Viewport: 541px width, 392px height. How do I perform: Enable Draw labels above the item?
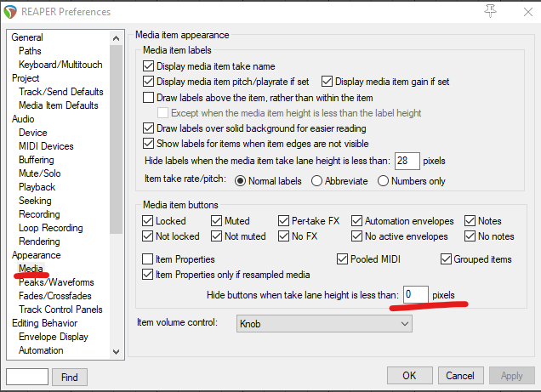coord(148,98)
